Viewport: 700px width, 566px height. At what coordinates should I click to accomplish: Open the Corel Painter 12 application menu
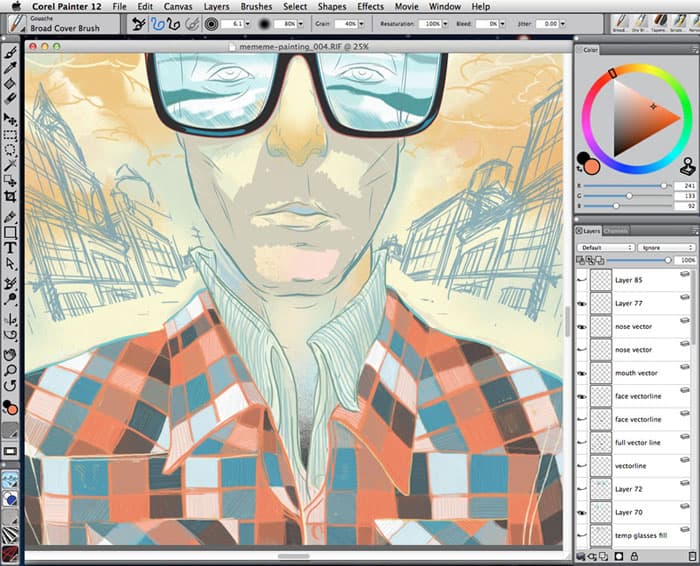67,6
